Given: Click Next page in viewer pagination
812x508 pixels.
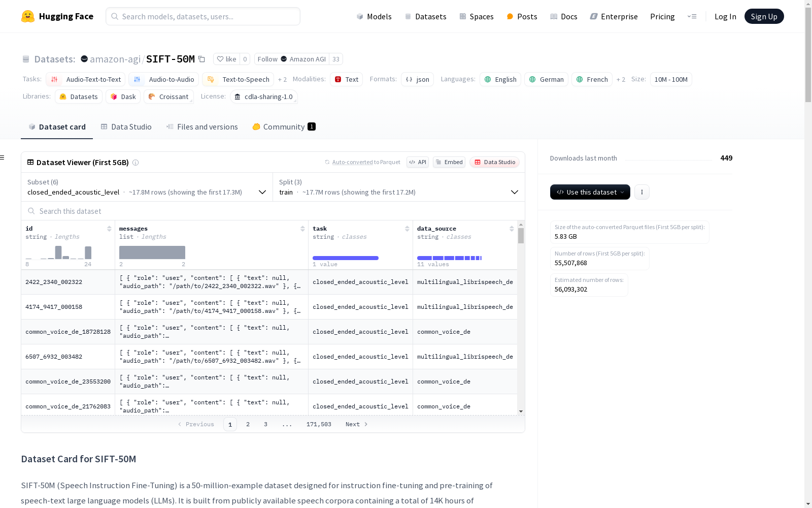Looking at the screenshot, I should tap(356, 424).
